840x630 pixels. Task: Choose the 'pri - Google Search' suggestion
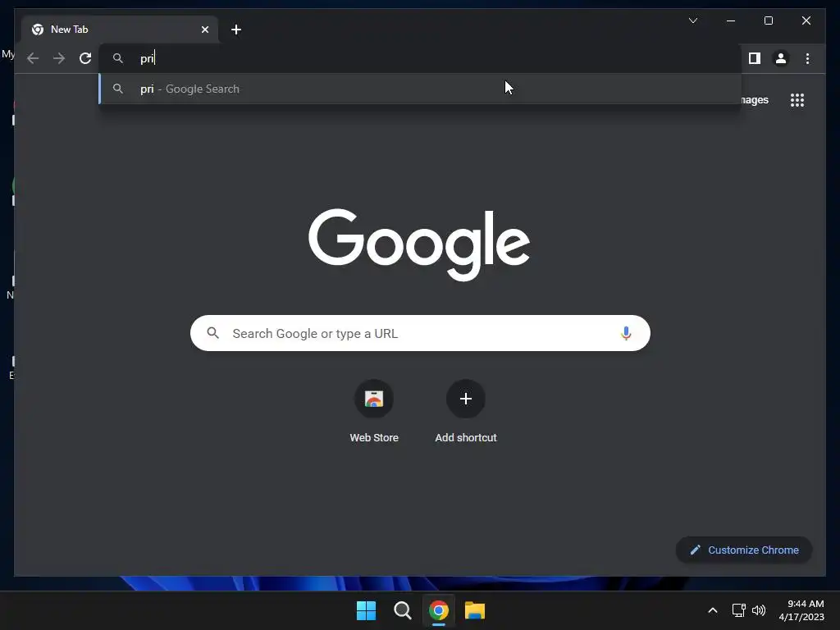point(420,89)
